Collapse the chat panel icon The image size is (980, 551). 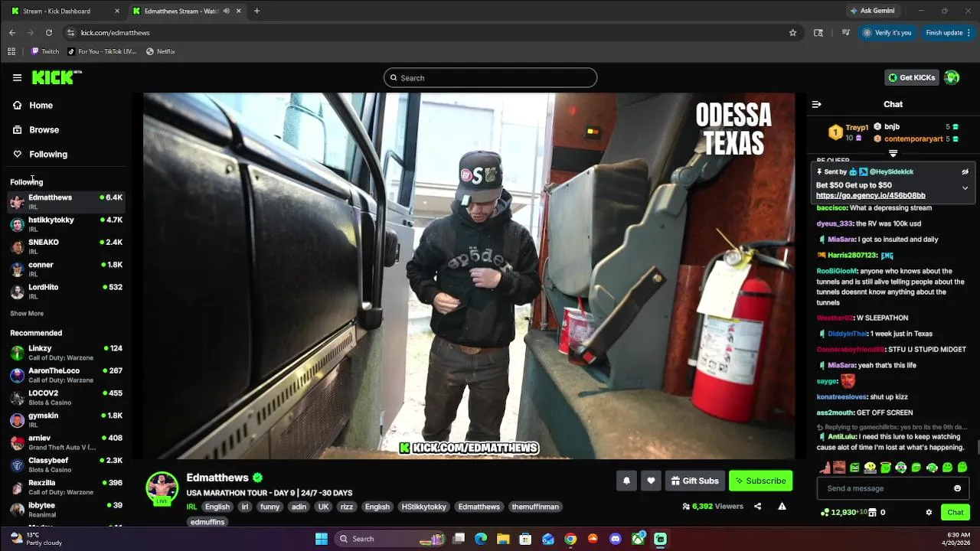816,104
